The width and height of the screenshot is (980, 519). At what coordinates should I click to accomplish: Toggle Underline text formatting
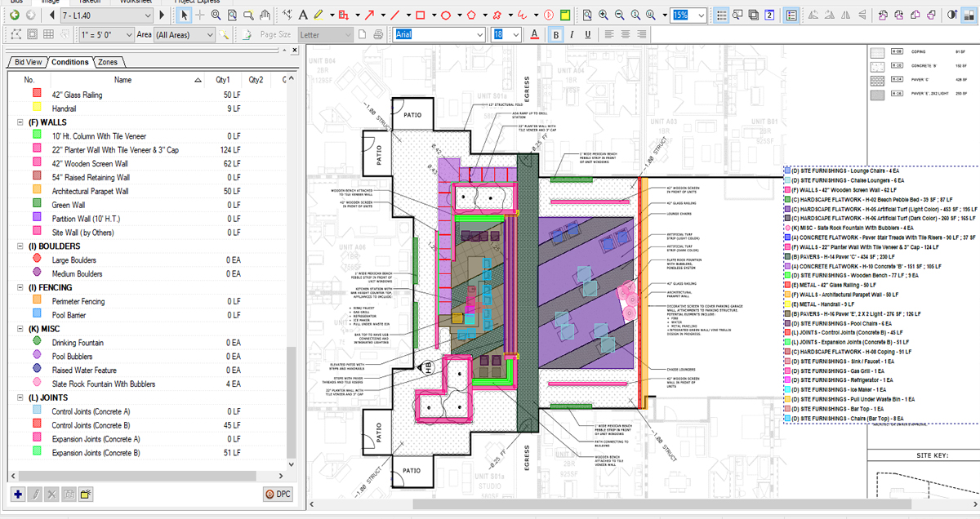coord(587,34)
